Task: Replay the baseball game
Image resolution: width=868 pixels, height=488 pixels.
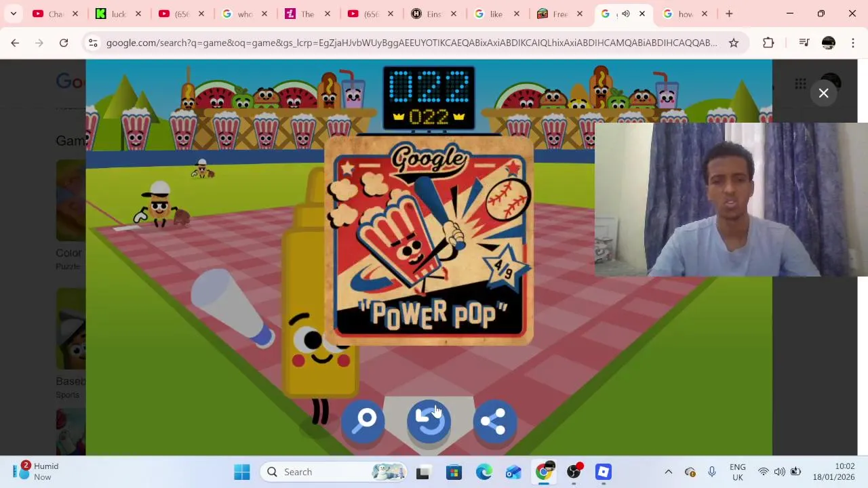Action: [429, 421]
